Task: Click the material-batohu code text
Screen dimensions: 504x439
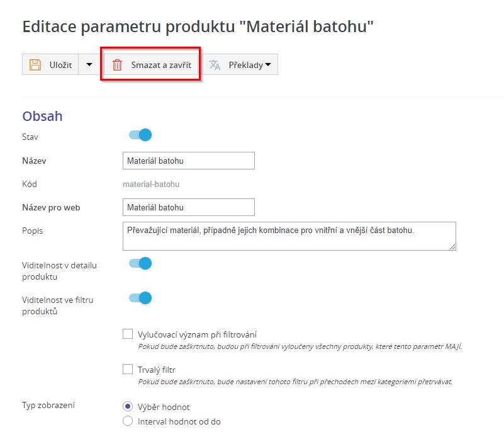Action: point(151,185)
